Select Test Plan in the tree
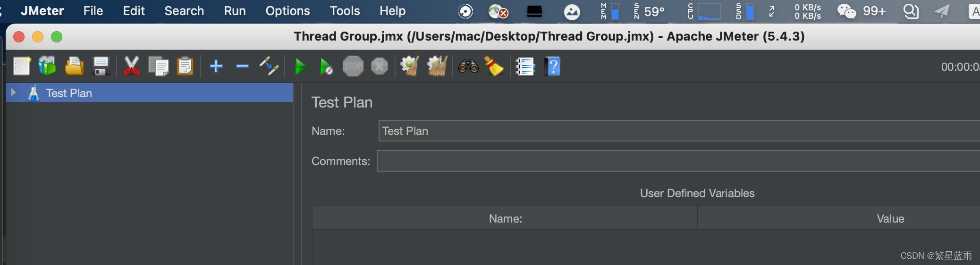 [x=69, y=93]
